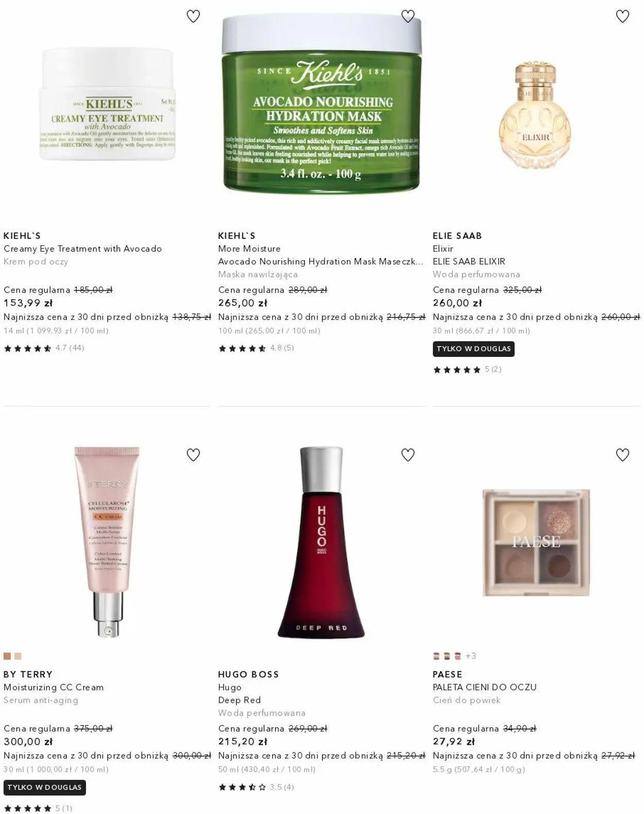This screenshot has height=814, width=644.
Task: Select the lighter beige By Terry swatch
Action: click(x=18, y=656)
